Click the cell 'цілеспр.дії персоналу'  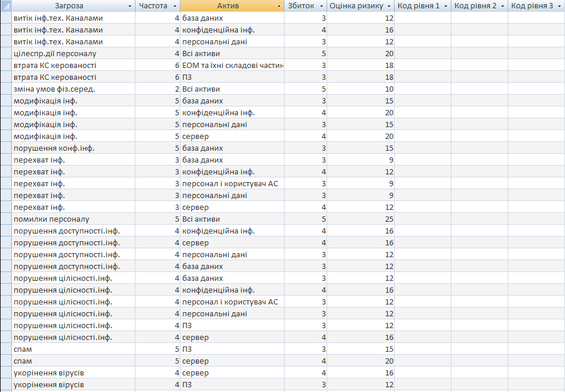73,54
